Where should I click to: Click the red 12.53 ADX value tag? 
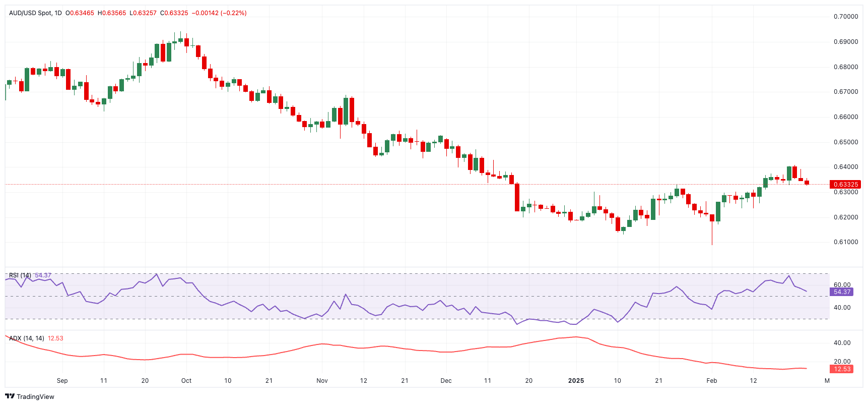pos(842,369)
